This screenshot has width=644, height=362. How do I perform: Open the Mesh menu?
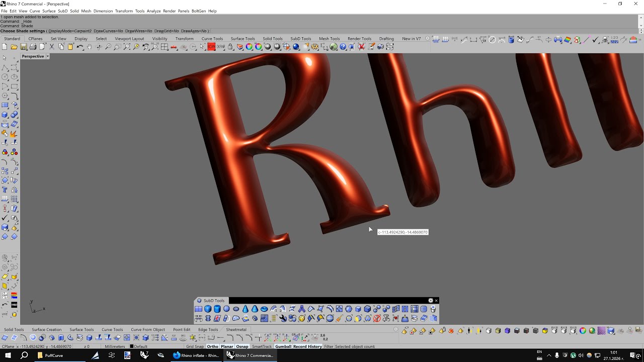pos(86,11)
